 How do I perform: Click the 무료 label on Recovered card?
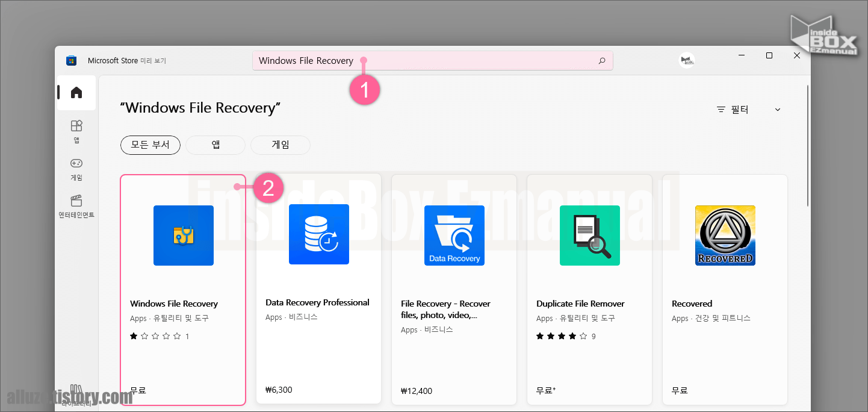click(x=680, y=390)
